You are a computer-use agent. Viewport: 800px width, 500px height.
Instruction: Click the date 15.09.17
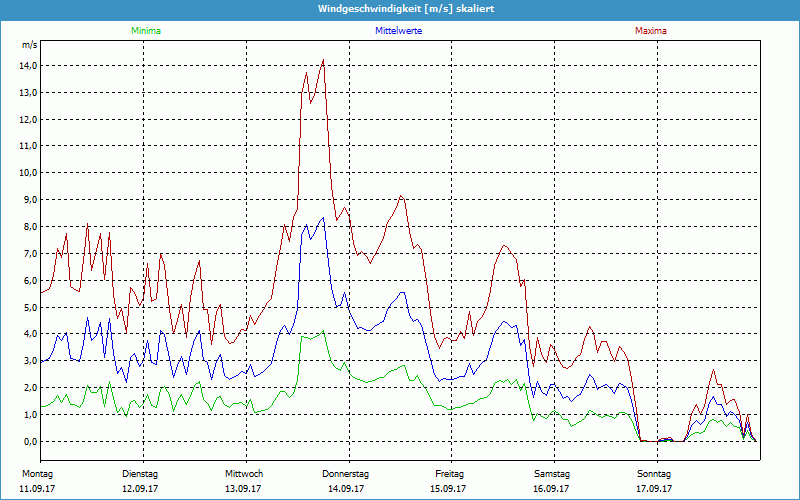(x=448, y=489)
